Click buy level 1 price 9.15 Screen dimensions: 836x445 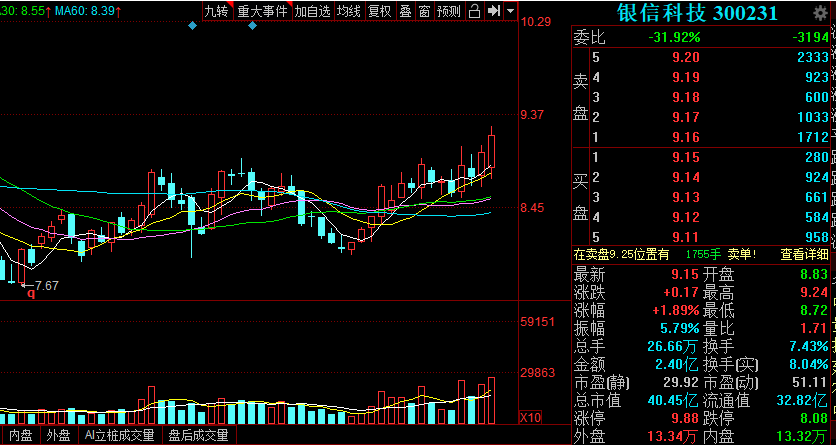click(x=686, y=157)
